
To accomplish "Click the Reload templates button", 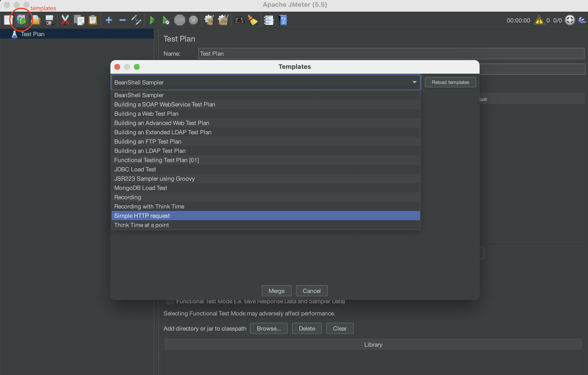I will click(450, 82).
